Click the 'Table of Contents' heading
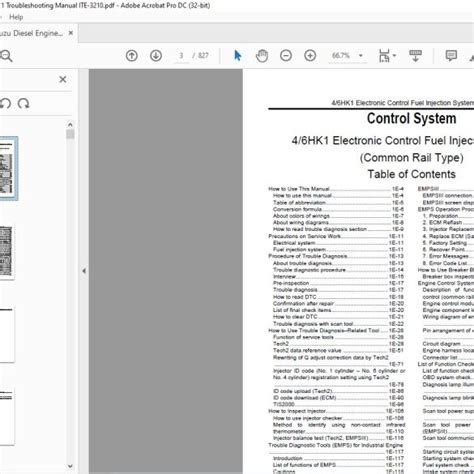 coord(411,174)
